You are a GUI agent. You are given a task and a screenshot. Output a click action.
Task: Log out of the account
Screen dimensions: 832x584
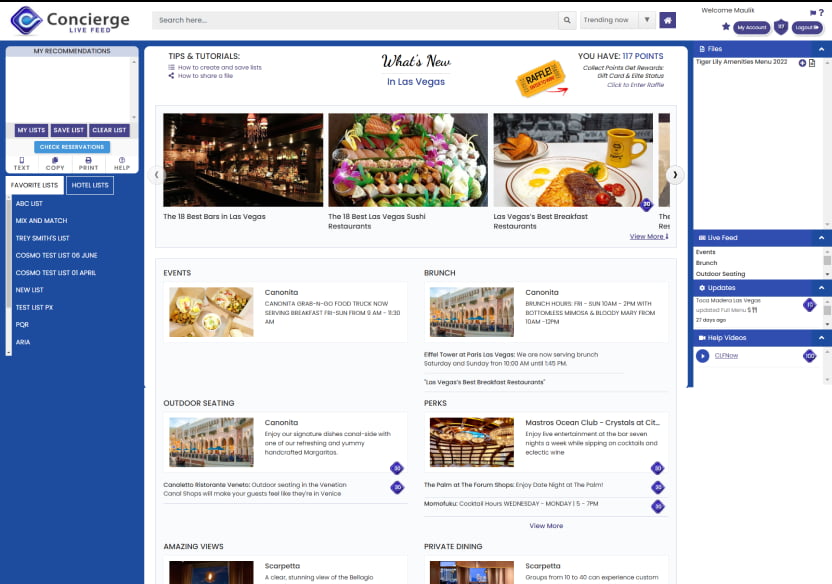pos(807,27)
